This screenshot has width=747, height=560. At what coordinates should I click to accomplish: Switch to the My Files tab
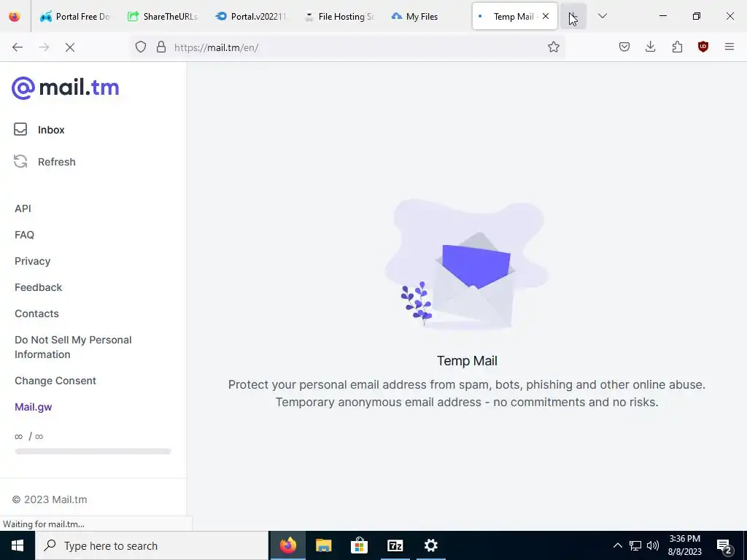425,16
